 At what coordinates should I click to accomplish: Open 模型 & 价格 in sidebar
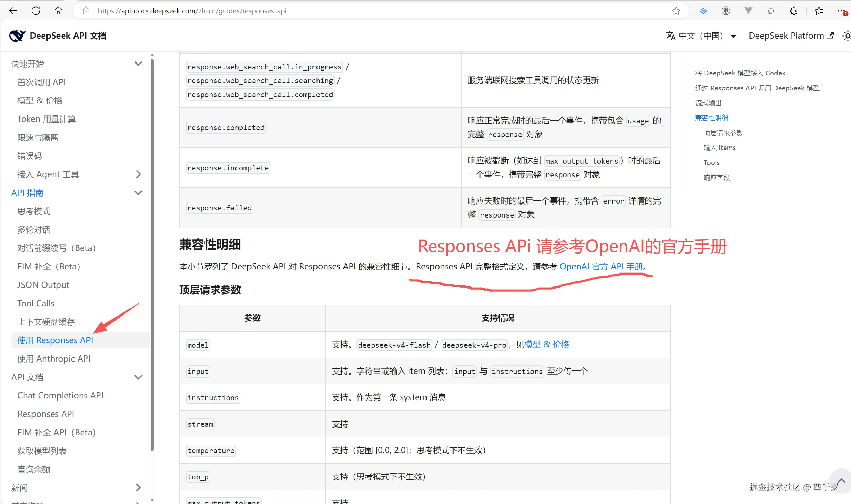pos(40,100)
